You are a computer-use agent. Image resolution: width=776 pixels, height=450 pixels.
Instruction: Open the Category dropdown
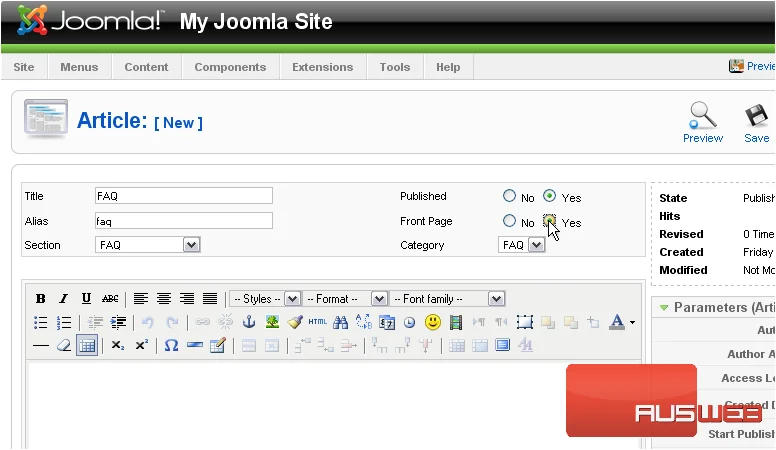[x=522, y=245]
